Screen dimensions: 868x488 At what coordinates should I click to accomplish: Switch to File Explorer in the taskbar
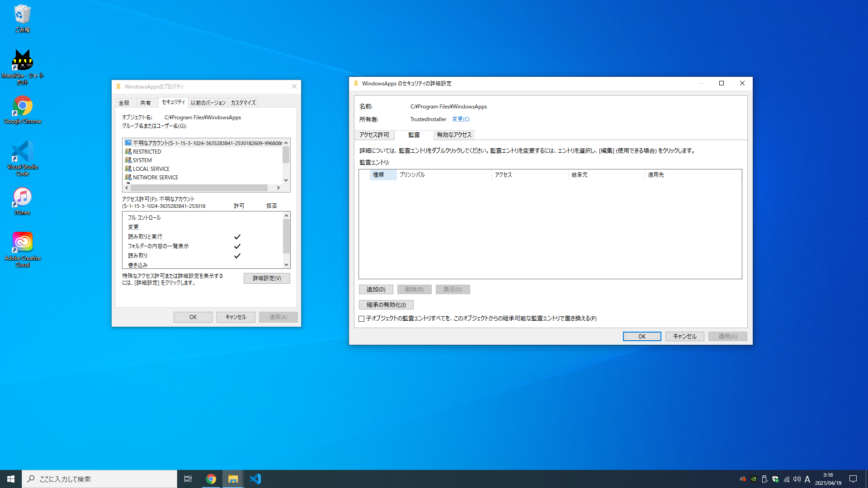click(x=233, y=479)
